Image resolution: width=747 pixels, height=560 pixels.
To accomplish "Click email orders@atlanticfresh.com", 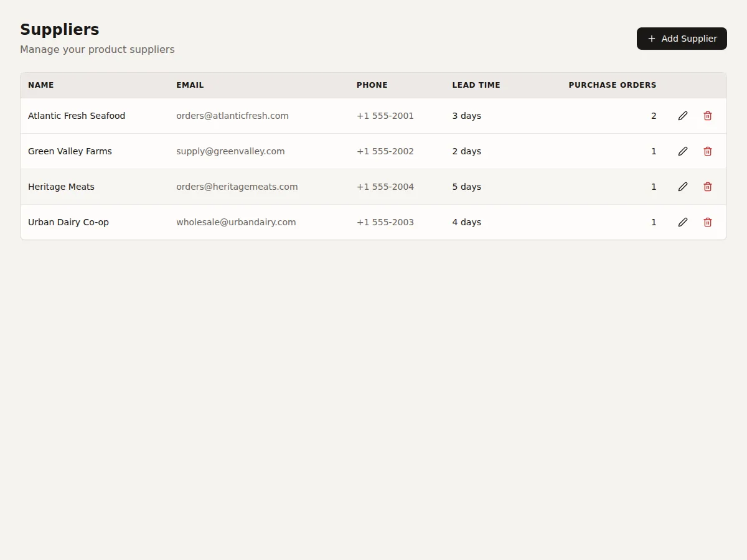I will (232, 116).
